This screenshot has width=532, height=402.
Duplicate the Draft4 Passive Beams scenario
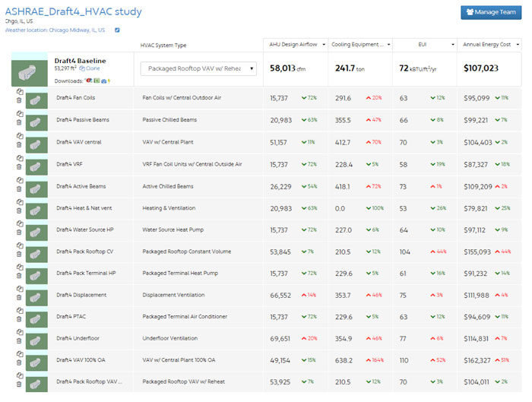[19, 112]
